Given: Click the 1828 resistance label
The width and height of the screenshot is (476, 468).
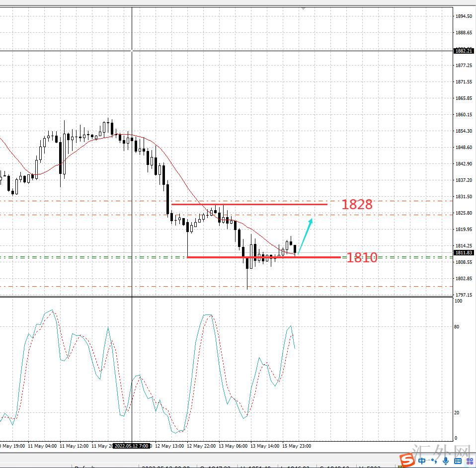Looking at the screenshot, I should (x=356, y=204).
